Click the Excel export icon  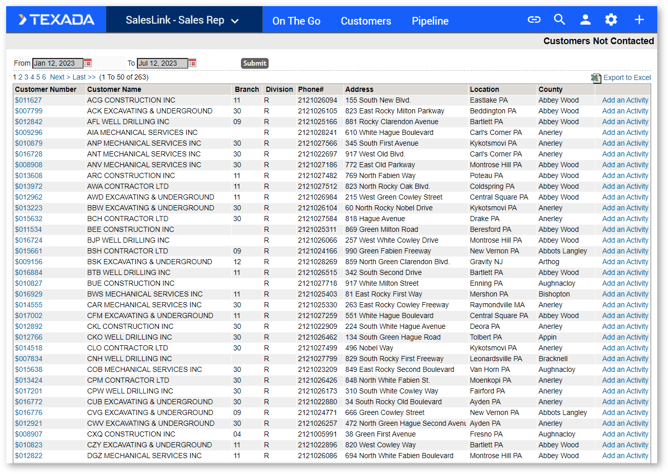point(595,77)
